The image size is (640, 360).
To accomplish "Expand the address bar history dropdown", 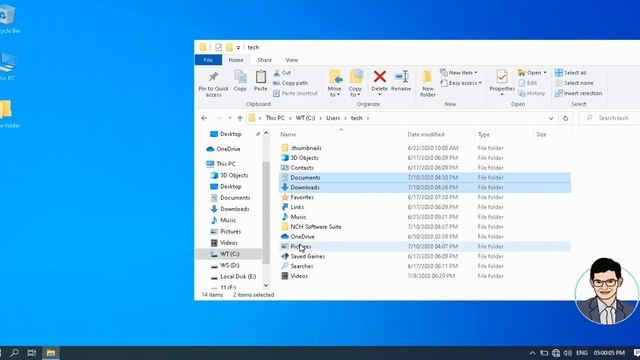I will pyautogui.click(x=551, y=118).
